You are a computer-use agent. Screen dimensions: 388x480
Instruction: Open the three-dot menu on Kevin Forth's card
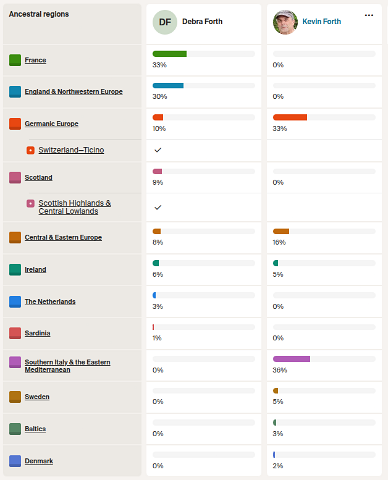369,15
